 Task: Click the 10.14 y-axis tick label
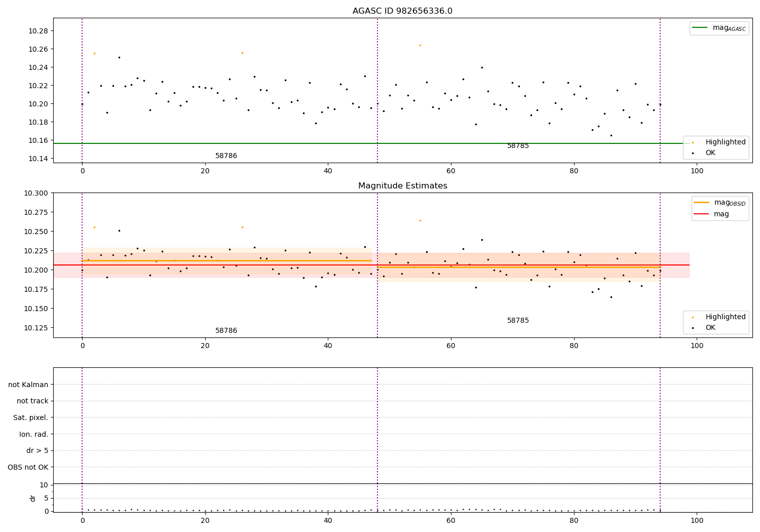(38, 159)
